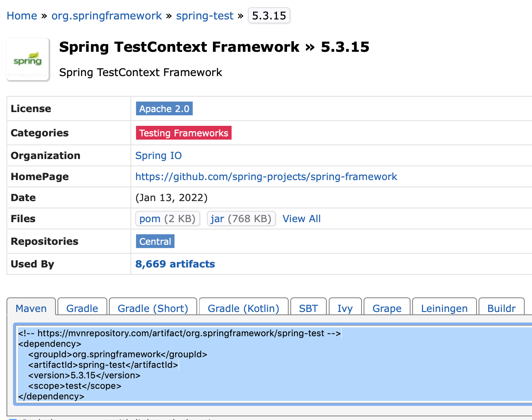The width and height of the screenshot is (532, 420).
Task: Open the spring-test breadcrumb link
Action: (x=204, y=16)
